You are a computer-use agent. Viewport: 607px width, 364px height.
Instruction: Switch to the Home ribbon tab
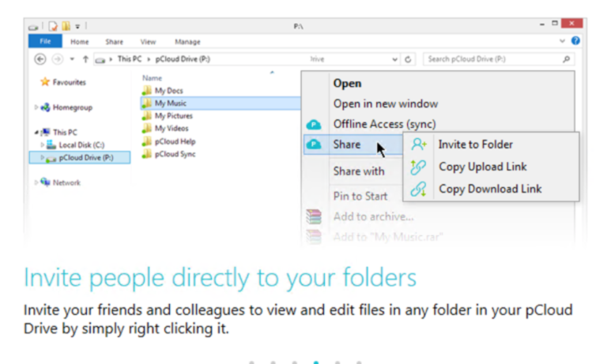click(x=79, y=42)
